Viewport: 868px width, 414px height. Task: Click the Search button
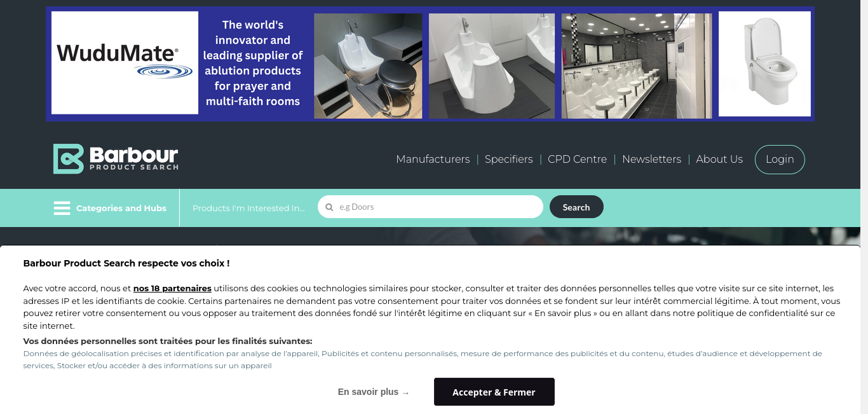(576, 207)
